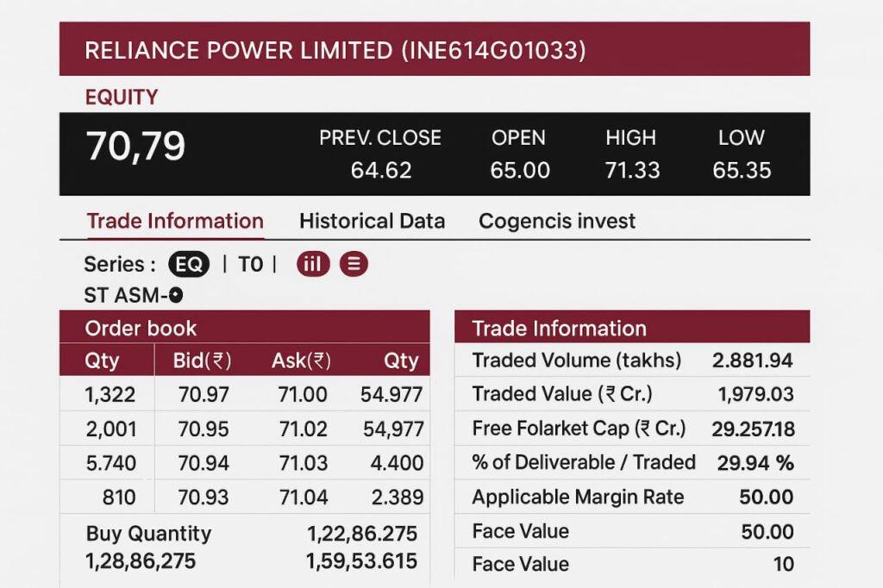Open the chart view icon
Image resolution: width=883 pixels, height=588 pixels.
pyautogui.click(x=313, y=264)
